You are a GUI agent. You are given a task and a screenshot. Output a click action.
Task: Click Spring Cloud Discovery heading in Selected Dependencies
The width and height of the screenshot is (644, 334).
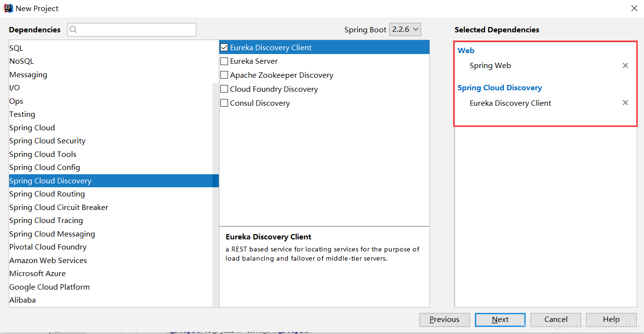coord(500,88)
